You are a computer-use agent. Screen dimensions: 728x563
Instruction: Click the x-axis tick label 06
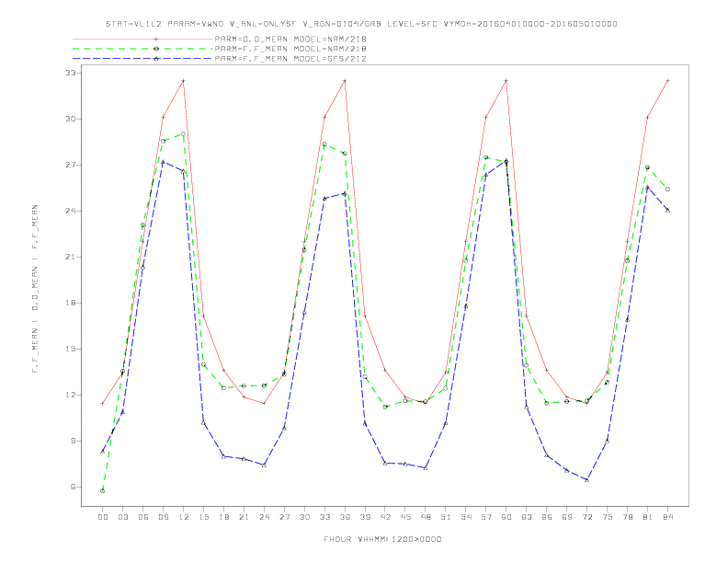point(143,517)
